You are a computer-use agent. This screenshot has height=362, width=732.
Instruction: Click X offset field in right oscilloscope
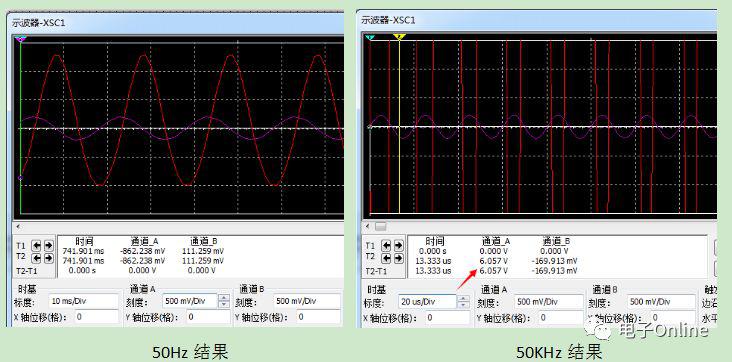point(448,318)
